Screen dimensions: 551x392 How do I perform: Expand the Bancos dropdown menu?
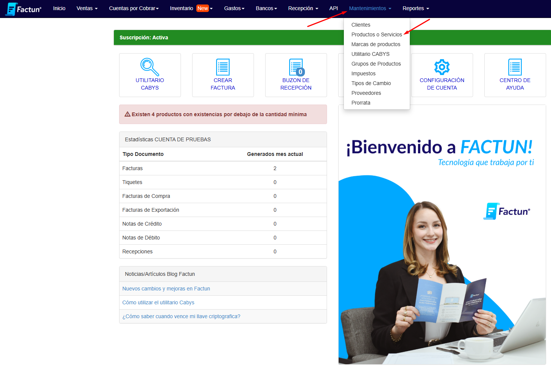tap(266, 8)
